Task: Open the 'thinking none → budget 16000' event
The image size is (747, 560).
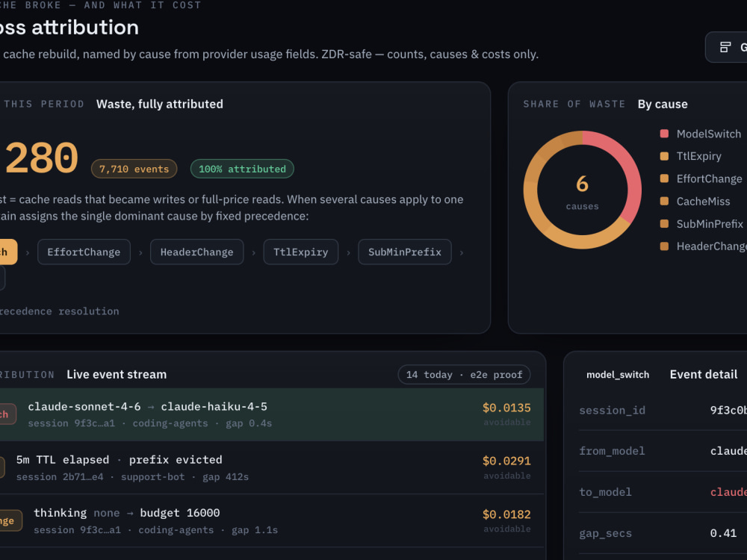Action: pos(272,521)
